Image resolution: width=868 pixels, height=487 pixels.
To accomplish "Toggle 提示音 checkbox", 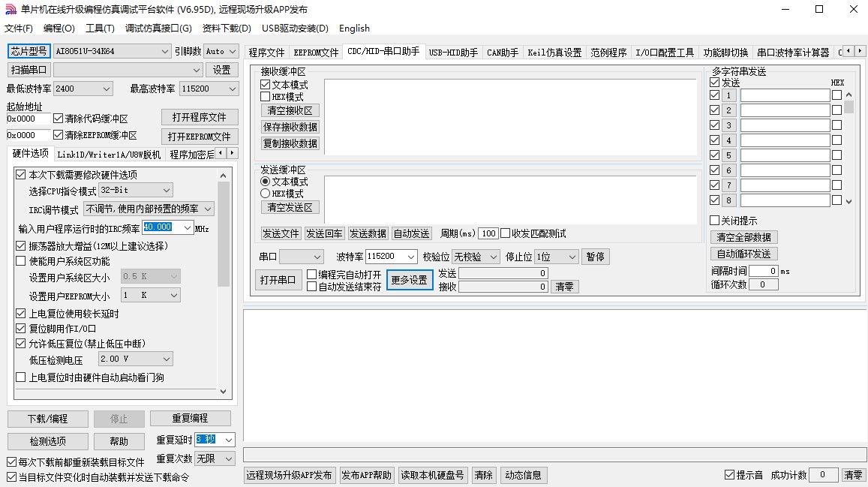I will [730, 475].
